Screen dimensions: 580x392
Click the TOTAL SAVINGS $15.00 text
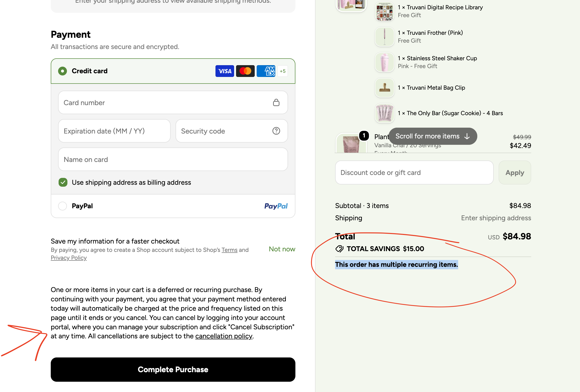click(x=385, y=249)
